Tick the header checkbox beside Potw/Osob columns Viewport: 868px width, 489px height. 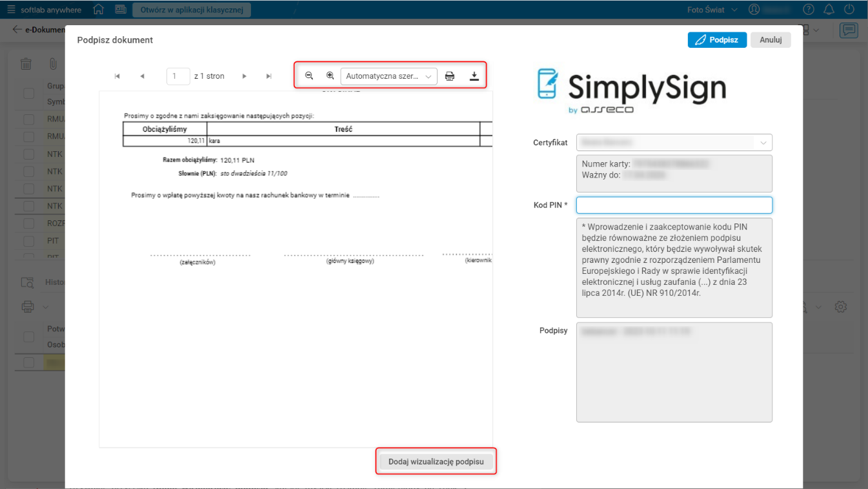point(29,337)
